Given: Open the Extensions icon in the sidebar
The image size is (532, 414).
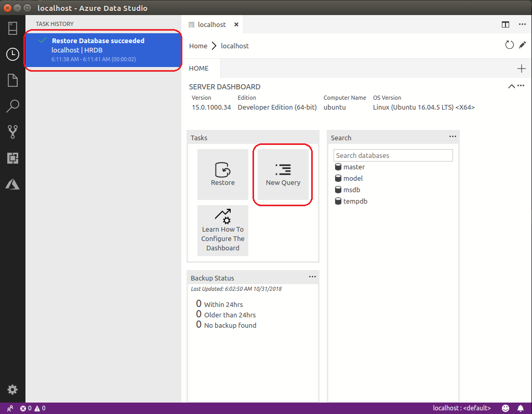Looking at the screenshot, I should [12, 158].
